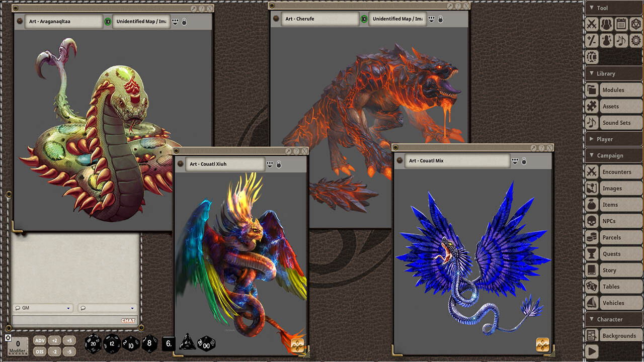The width and height of the screenshot is (644, 362).
Task: Open the Options gear tool
Action: 635,41
